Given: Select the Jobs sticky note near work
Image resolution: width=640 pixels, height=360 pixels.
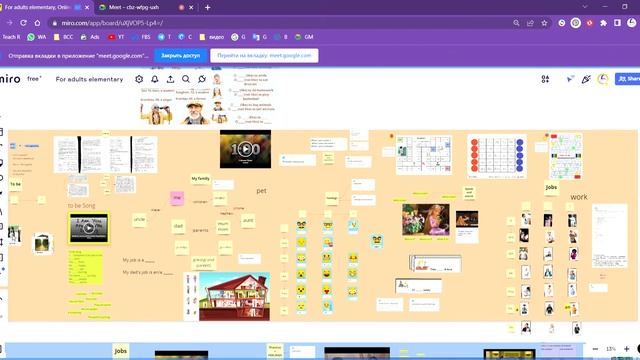Looking at the screenshot, I should click(551, 187).
